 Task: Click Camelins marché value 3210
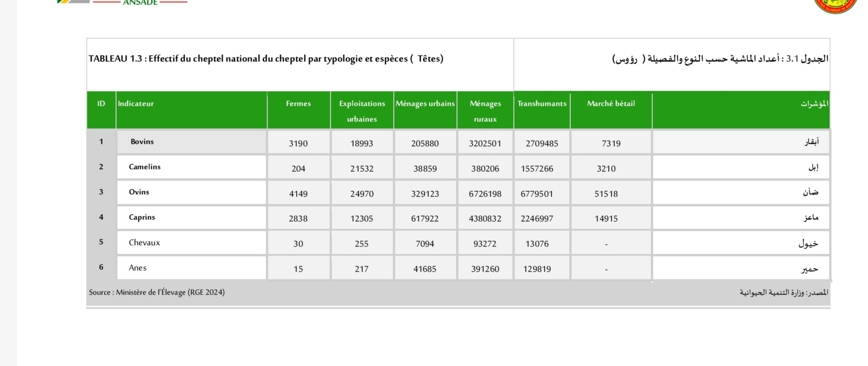[x=606, y=169]
